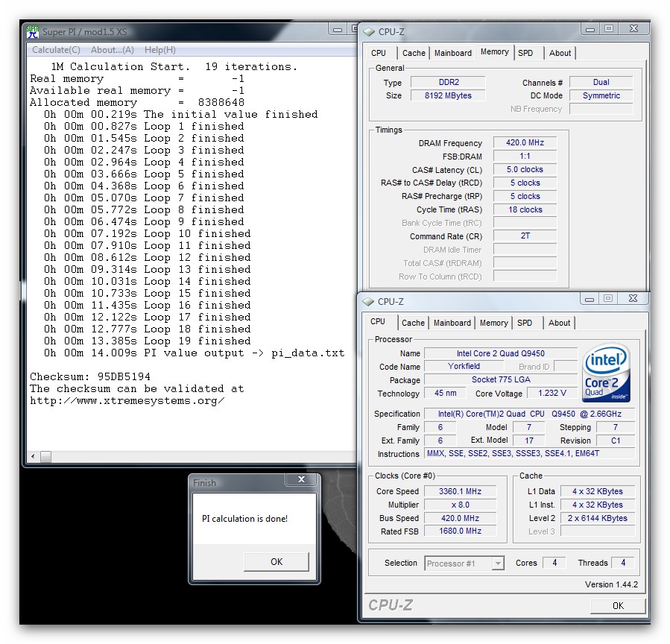670x644 pixels.
Task: Click the Command Rate 2T value
Action: 525,236
